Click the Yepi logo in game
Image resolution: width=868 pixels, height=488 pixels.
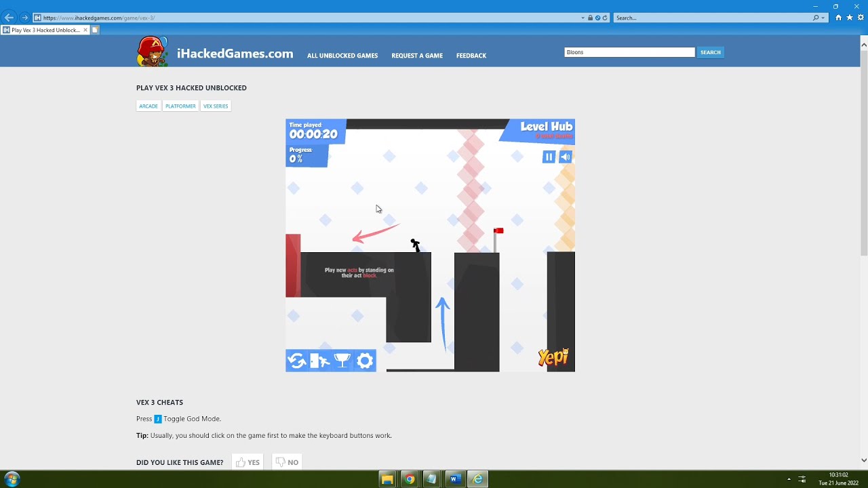[553, 357]
